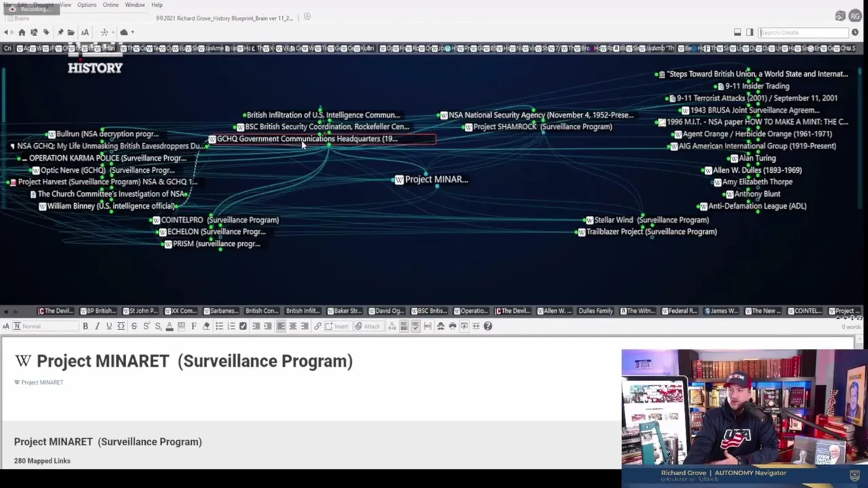
Task: Select the Trailblazer Project thought
Action: tap(647, 232)
